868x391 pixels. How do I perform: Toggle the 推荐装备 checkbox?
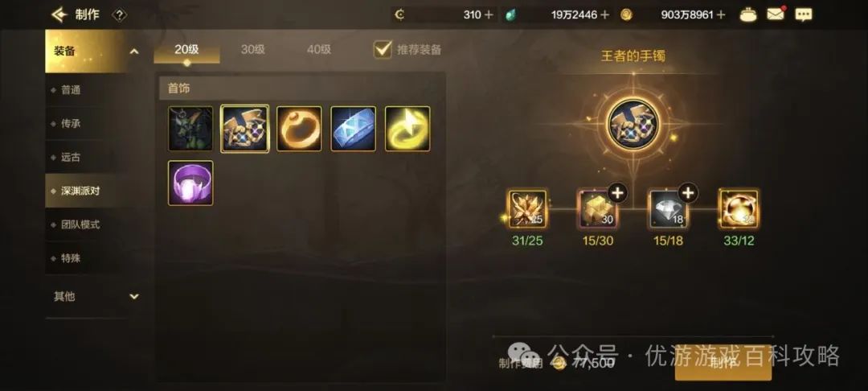383,49
